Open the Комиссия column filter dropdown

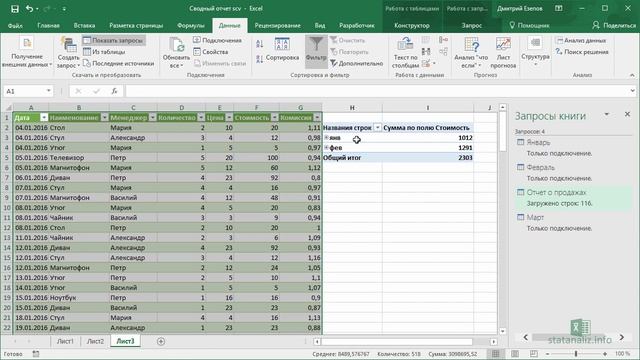[317, 118]
